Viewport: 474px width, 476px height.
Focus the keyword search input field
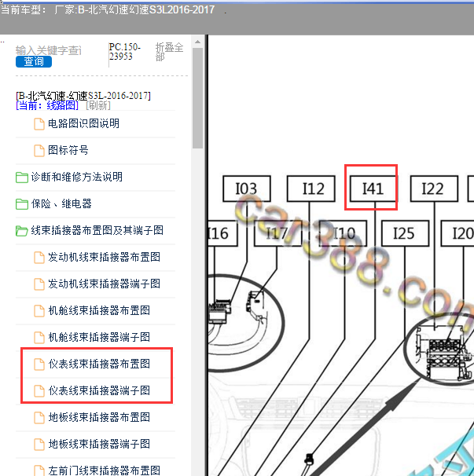point(49,50)
